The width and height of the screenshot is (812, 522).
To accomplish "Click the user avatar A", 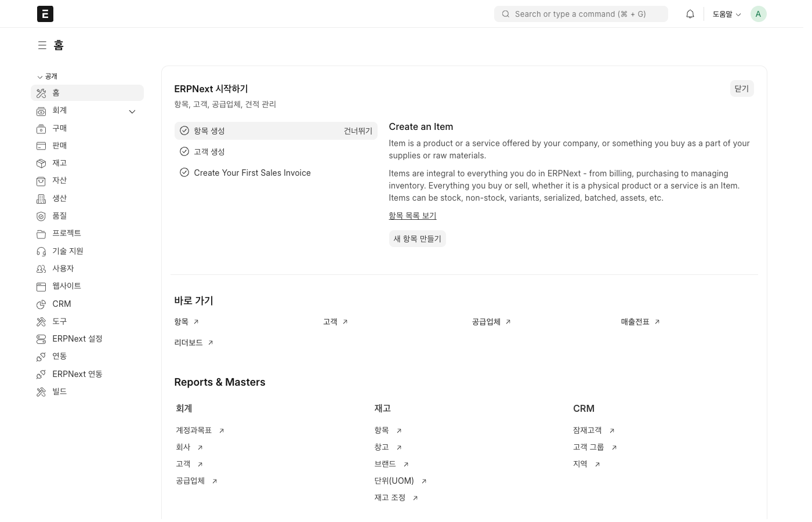I will pos(758,14).
